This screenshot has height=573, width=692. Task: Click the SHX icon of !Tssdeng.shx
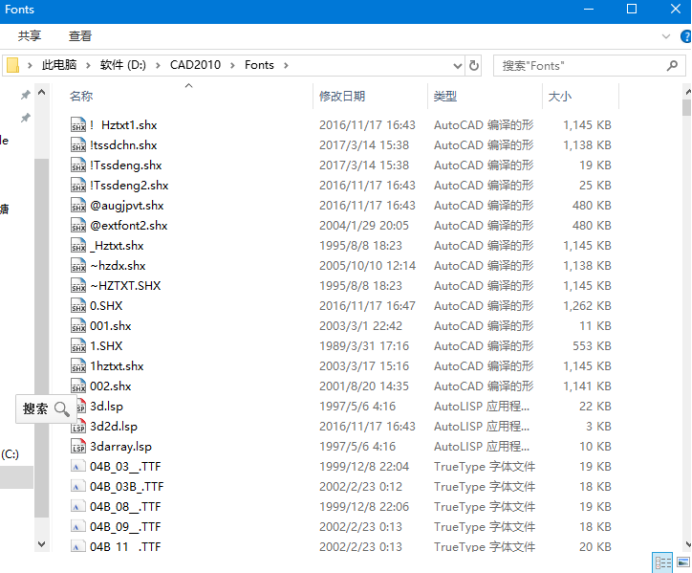tap(78, 165)
